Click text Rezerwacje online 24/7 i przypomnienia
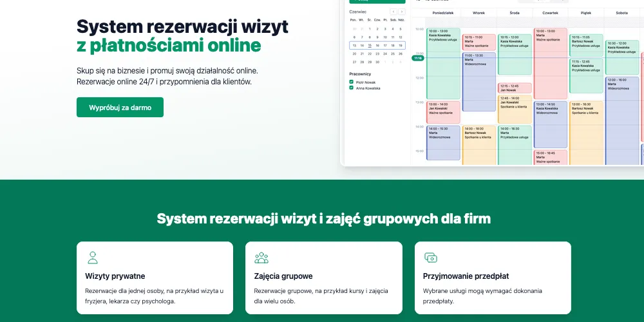This screenshot has width=644, height=322. 164,82
